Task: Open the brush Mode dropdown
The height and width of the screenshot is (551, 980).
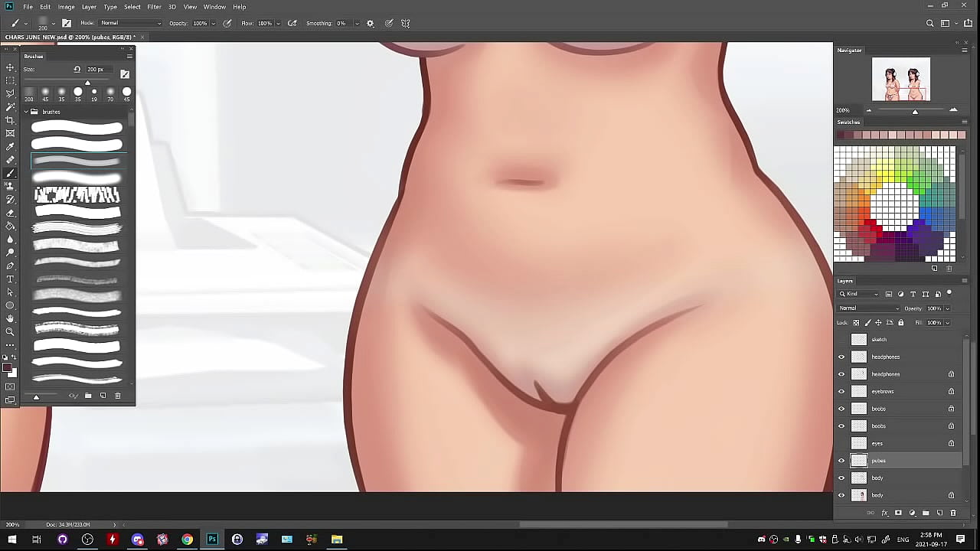Action: [130, 23]
